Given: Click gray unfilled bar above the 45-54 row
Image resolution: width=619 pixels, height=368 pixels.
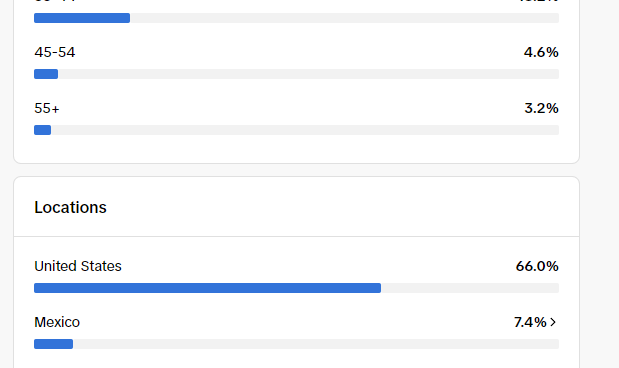Looking at the screenshot, I should pos(344,18).
